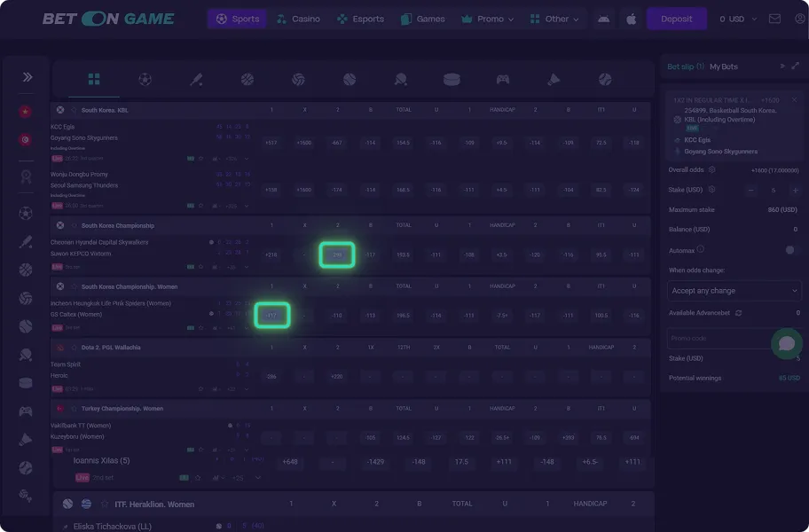Expand the left sidebar with double-arrow icon

click(x=27, y=77)
